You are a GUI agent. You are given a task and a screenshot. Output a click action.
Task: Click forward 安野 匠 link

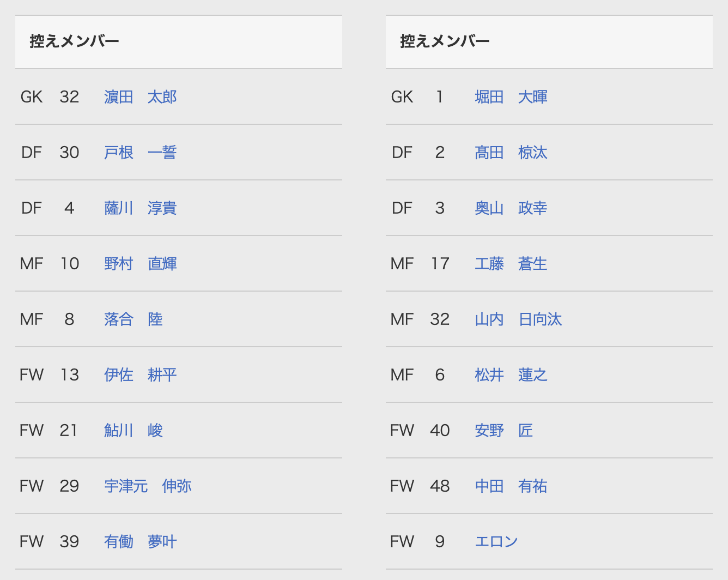[x=504, y=431]
